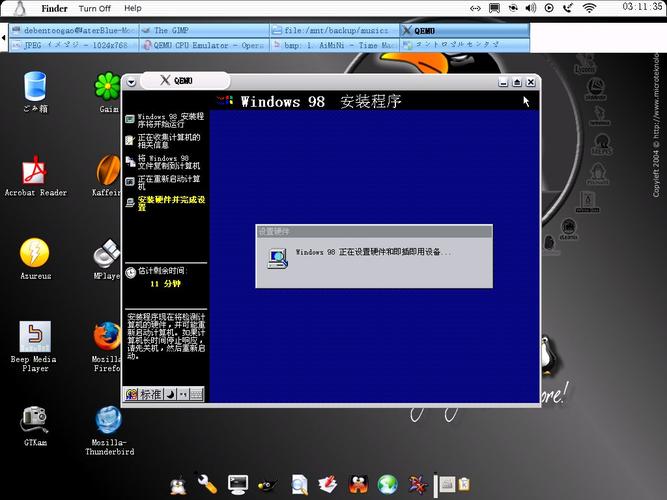Click the globe browser icon in dock

(387, 484)
